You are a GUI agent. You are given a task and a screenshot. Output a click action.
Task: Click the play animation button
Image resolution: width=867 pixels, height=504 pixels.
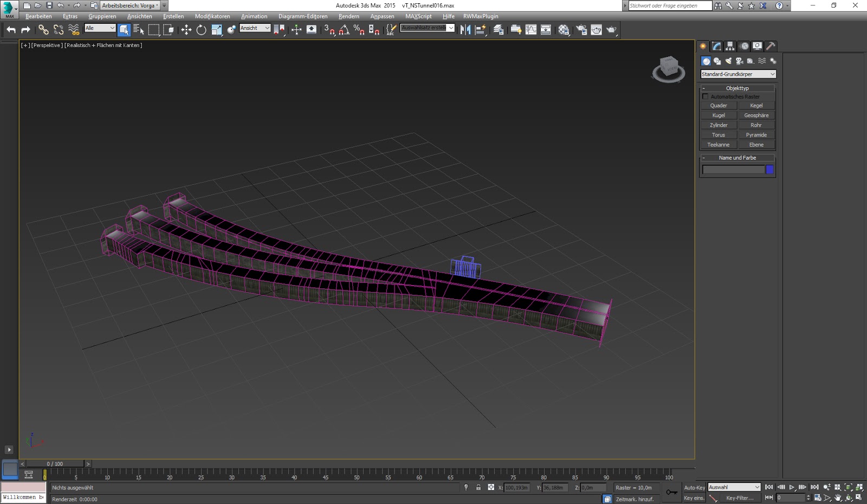click(x=792, y=487)
